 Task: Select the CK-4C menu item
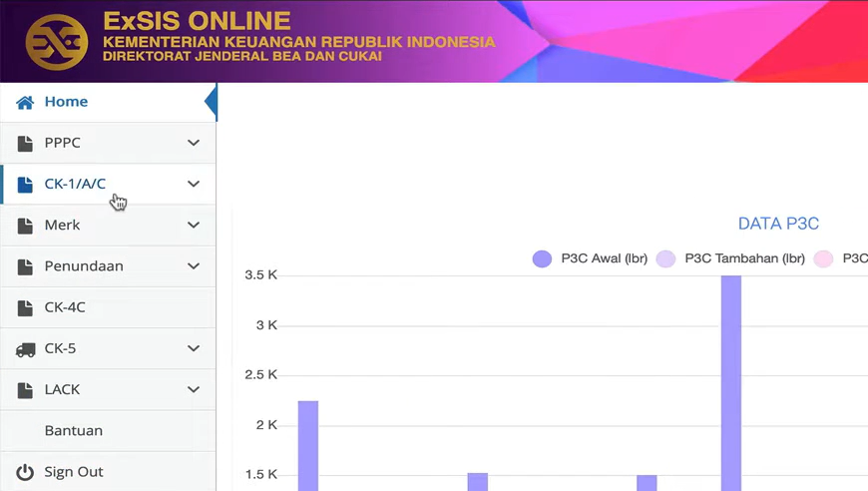pyautogui.click(x=65, y=307)
